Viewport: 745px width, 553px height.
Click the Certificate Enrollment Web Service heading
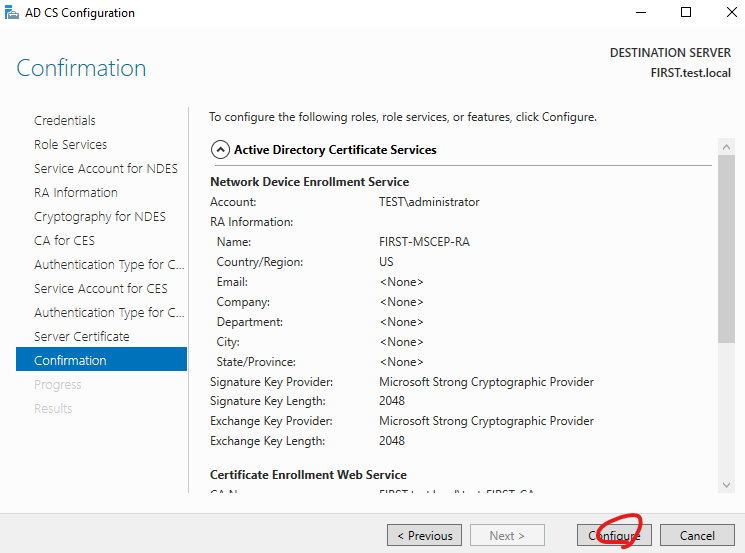pyautogui.click(x=308, y=475)
